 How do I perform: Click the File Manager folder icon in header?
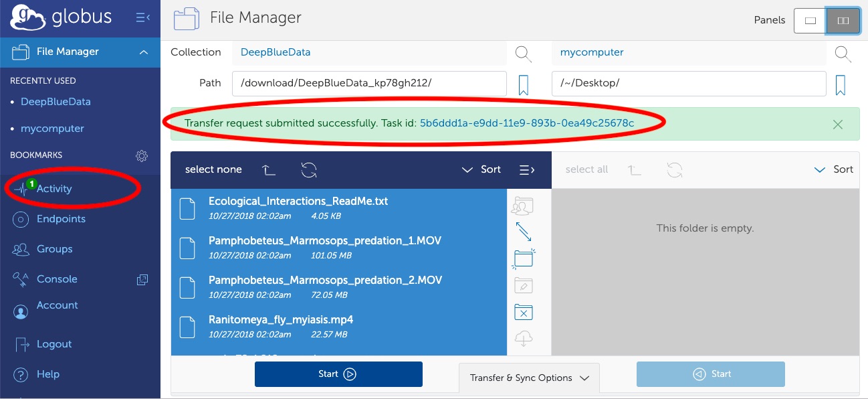(187, 19)
